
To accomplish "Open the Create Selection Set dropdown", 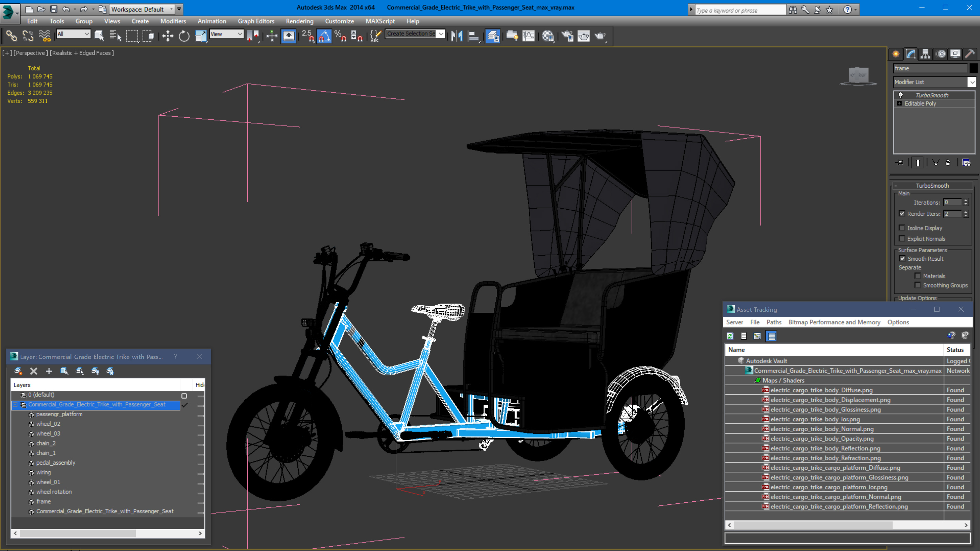I will pos(441,34).
